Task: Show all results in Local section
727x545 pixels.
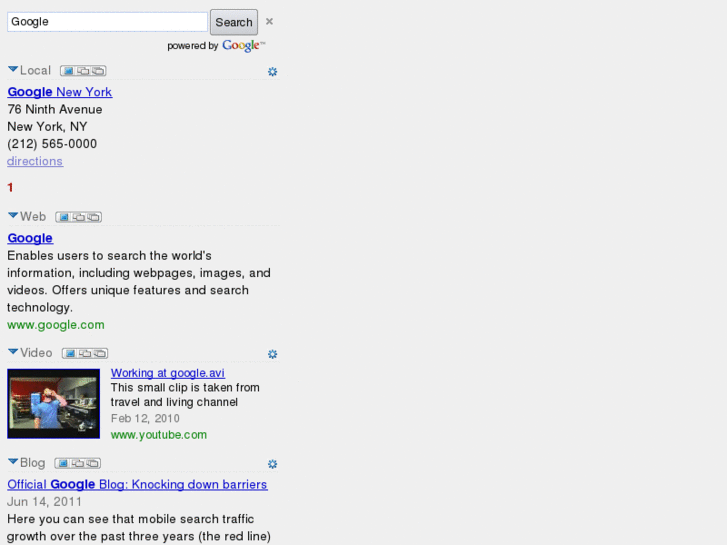Action: 98,71
